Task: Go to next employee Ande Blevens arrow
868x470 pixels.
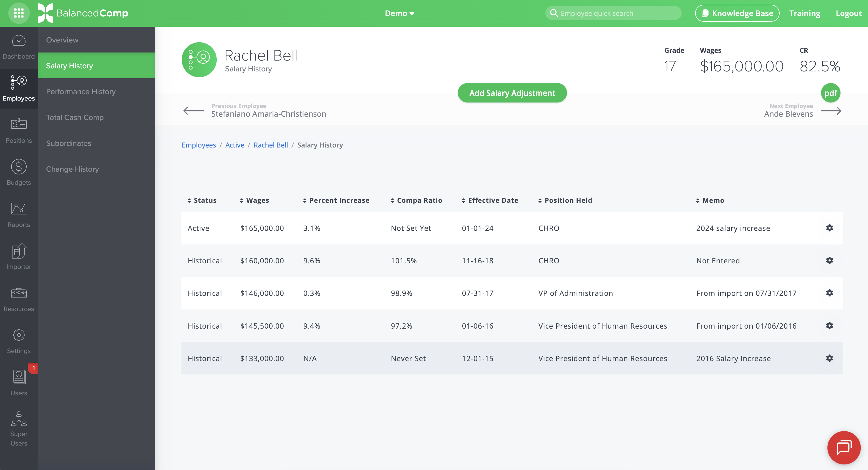Action: pyautogui.click(x=831, y=111)
